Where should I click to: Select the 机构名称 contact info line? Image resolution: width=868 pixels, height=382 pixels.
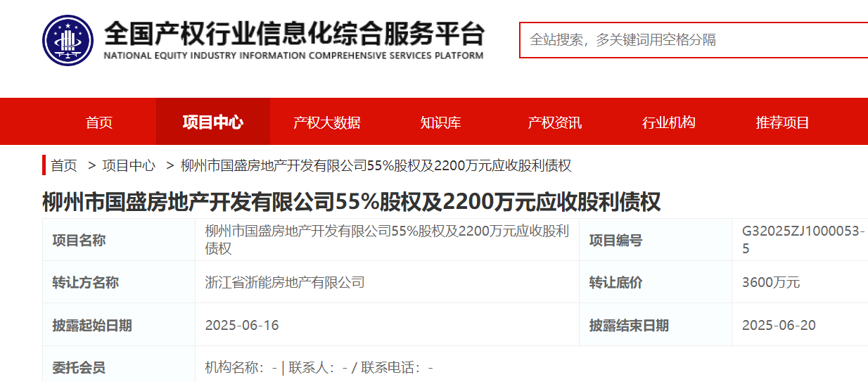[x=319, y=367]
